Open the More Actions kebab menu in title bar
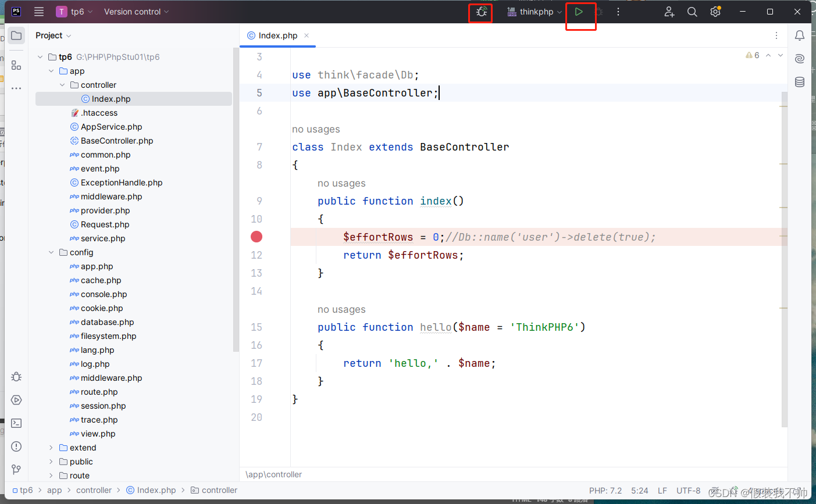This screenshot has width=816, height=504. 618,12
